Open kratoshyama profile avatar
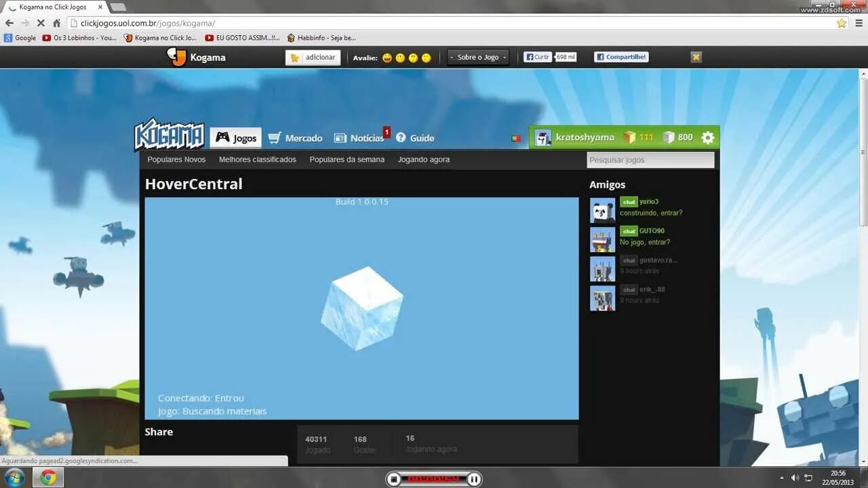The width and height of the screenshot is (868, 488). click(x=543, y=138)
